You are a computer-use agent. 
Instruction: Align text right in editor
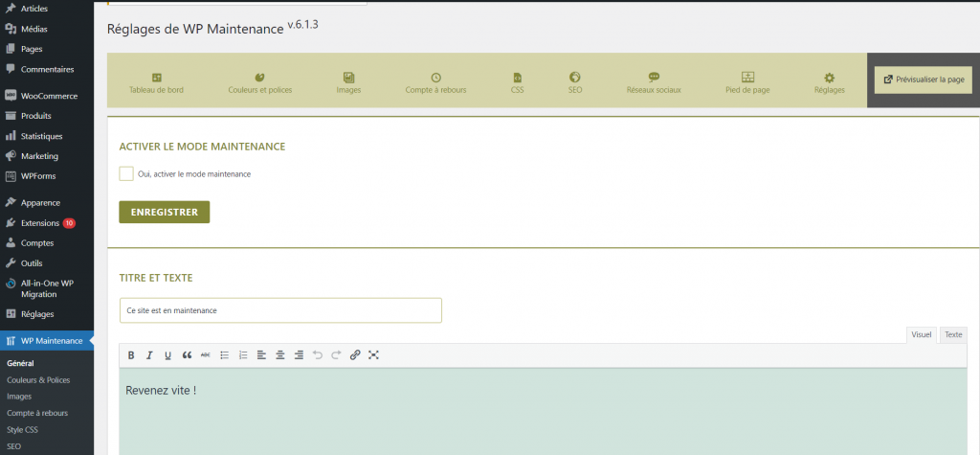[299, 354]
